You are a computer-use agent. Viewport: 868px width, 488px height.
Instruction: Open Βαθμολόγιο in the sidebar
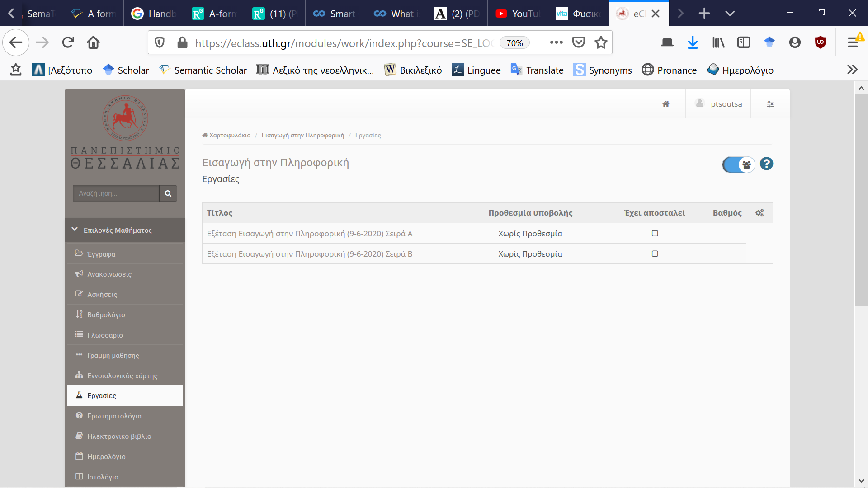coord(125,314)
